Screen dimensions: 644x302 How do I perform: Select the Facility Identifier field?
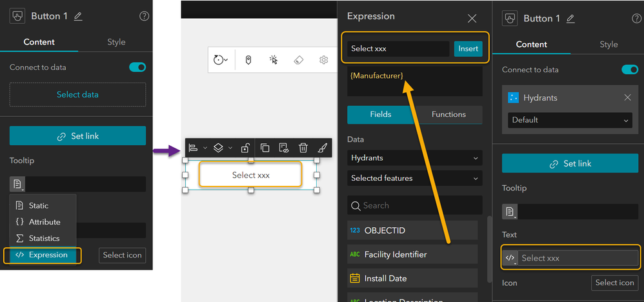[413, 254]
